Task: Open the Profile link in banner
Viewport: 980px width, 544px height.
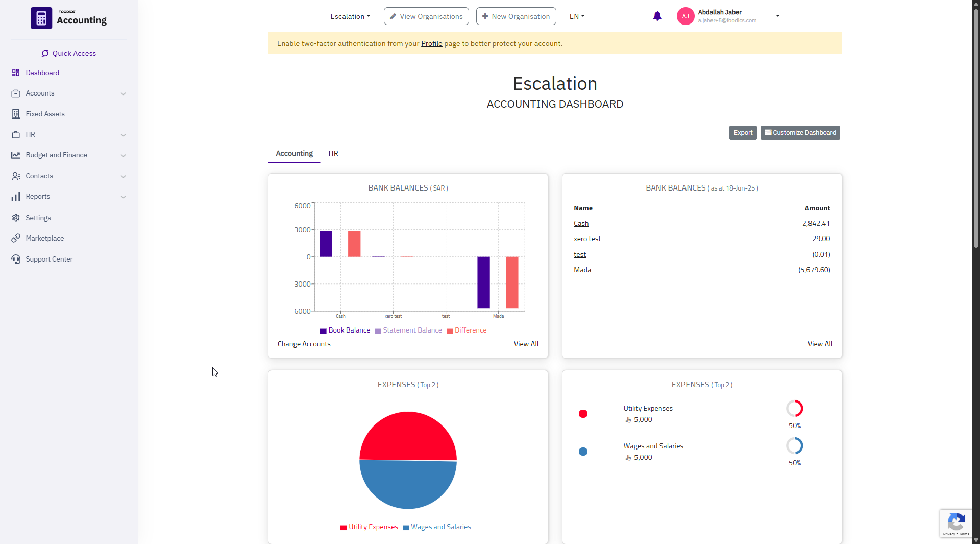Action: pyautogui.click(x=431, y=43)
